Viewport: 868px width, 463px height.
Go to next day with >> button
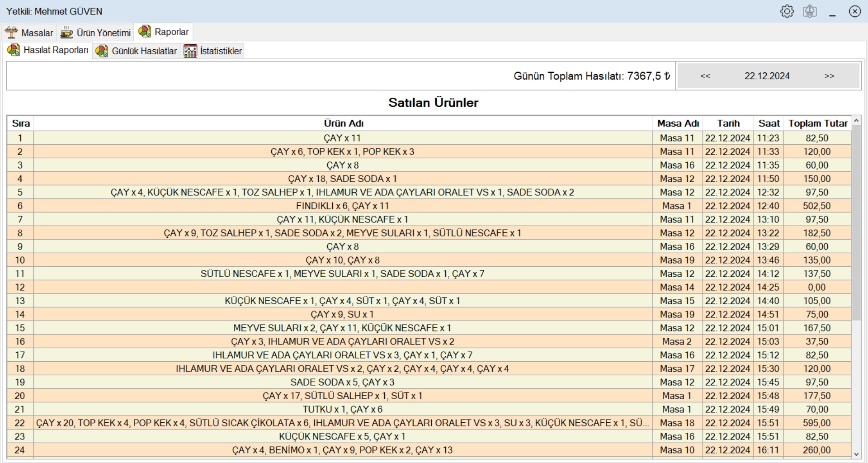pyautogui.click(x=829, y=76)
